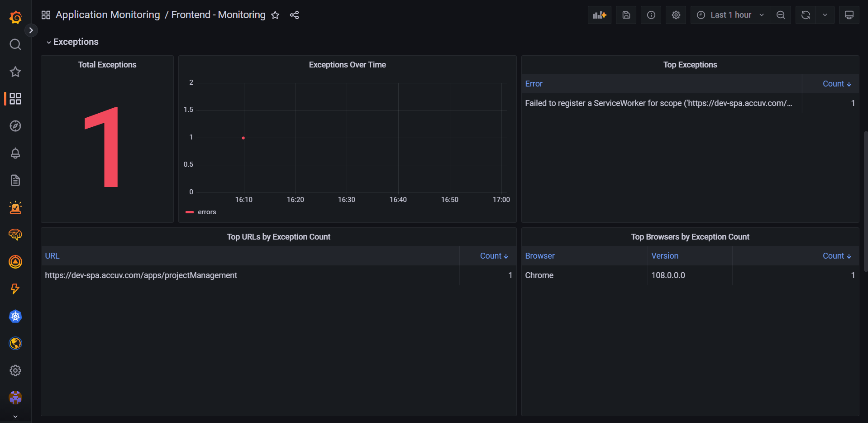
Task: Sort browsers table by Count column
Action: (x=837, y=256)
